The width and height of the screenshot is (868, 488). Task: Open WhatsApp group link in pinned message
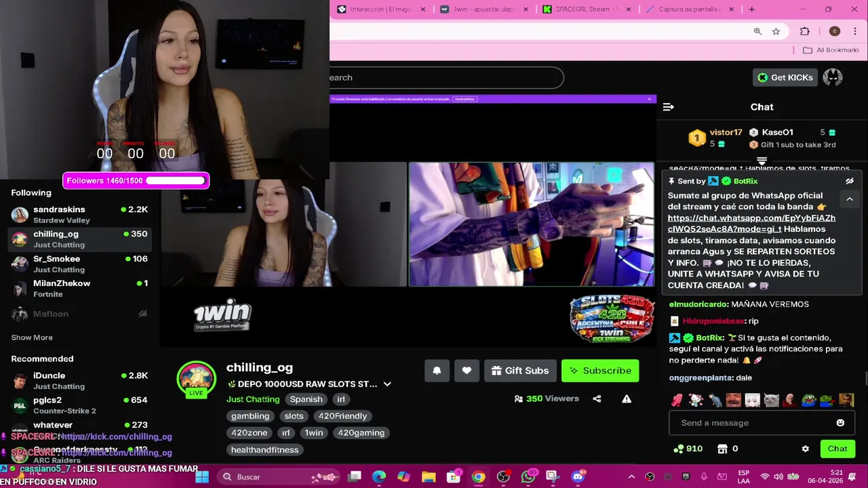tap(751, 224)
